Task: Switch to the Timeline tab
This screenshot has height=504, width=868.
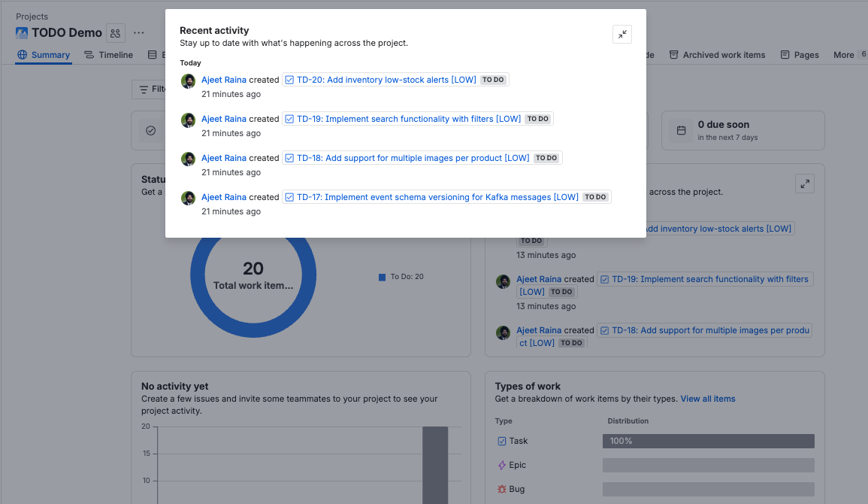Action: [x=108, y=55]
